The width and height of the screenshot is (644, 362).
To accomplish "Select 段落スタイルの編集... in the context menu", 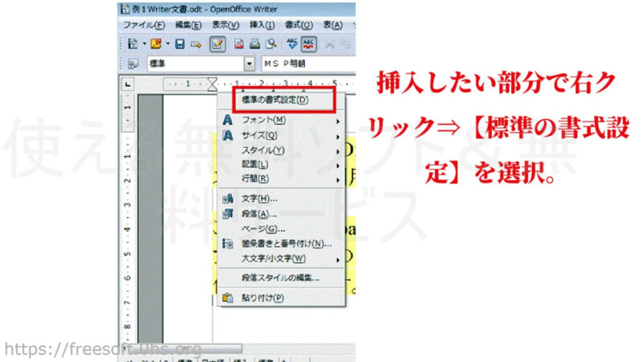I will [x=282, y=278].
